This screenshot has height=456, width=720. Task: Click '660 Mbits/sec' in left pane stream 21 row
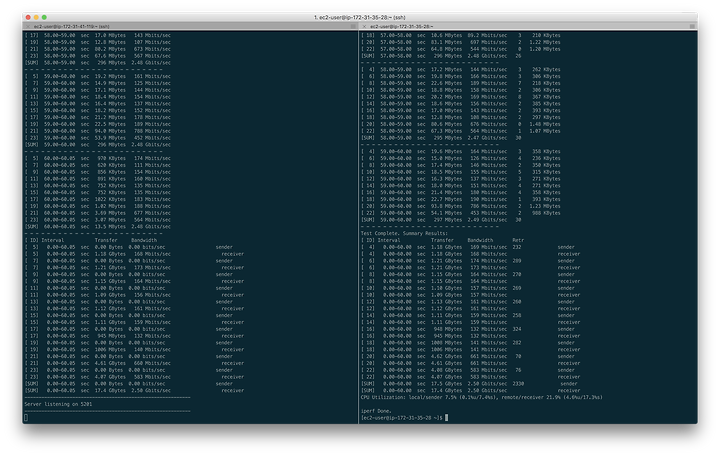coord(152,363)
